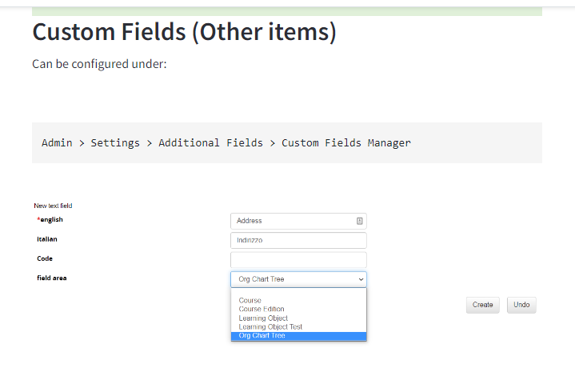Select Course from the dropdown list
Image resolution: width=575 pixels, height=392 pixels.
pos(250,301)
